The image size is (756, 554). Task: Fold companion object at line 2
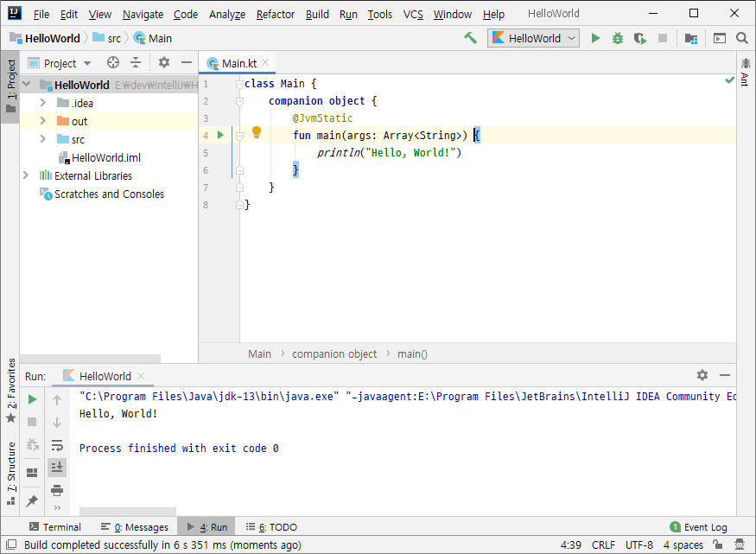[x=239, y=101]
